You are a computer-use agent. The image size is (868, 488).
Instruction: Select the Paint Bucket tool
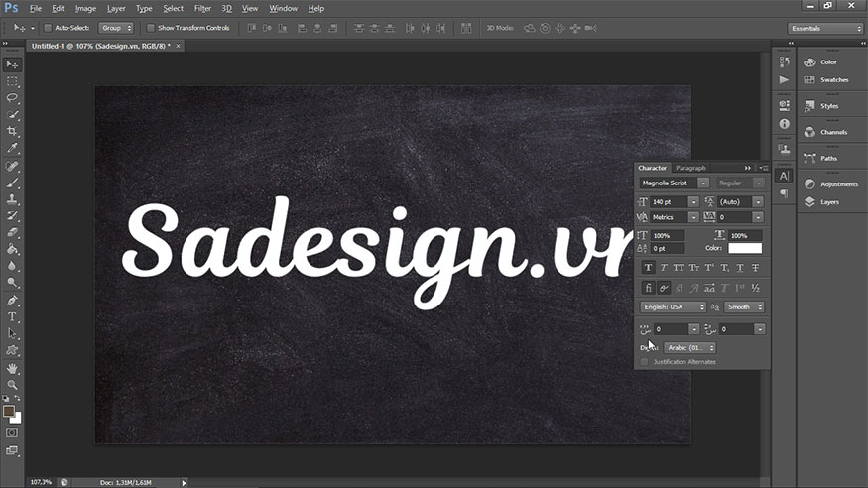pos(12,249)
